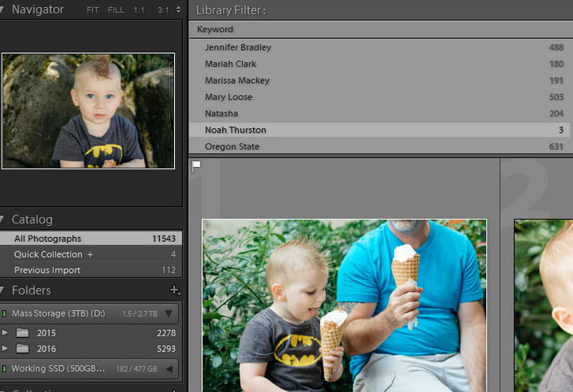Viewport: 573px width, 392px height.
Task: Open the Navigator zoom ratio stepper
Action: pyautogui.click(x=178, y=10)
